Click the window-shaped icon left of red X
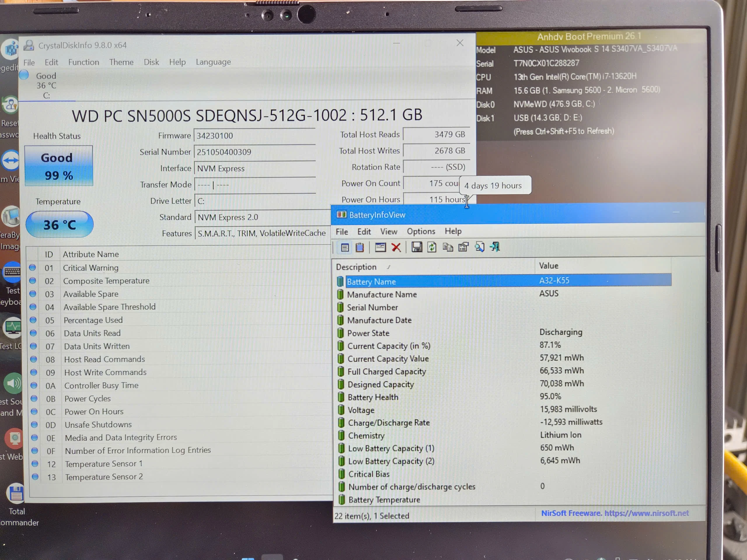 tap(380, 247)
